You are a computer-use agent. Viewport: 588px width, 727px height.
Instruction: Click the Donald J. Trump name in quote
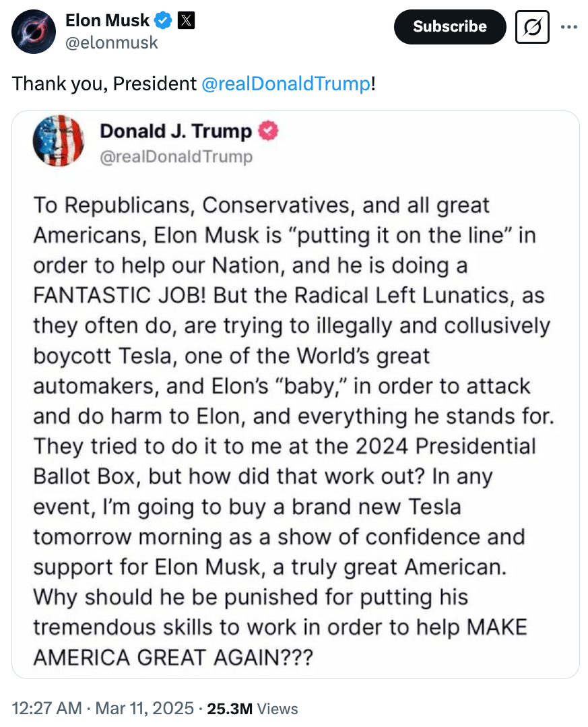click(x=176, y=131)
